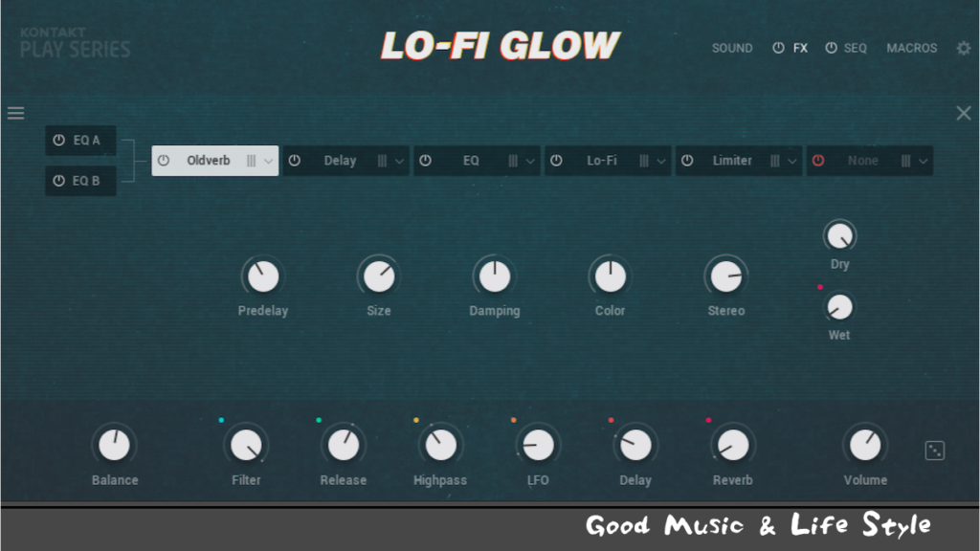The image size is (980, 551).
Task: Toggle Delay effect power
Action: [x=295, y=161]
